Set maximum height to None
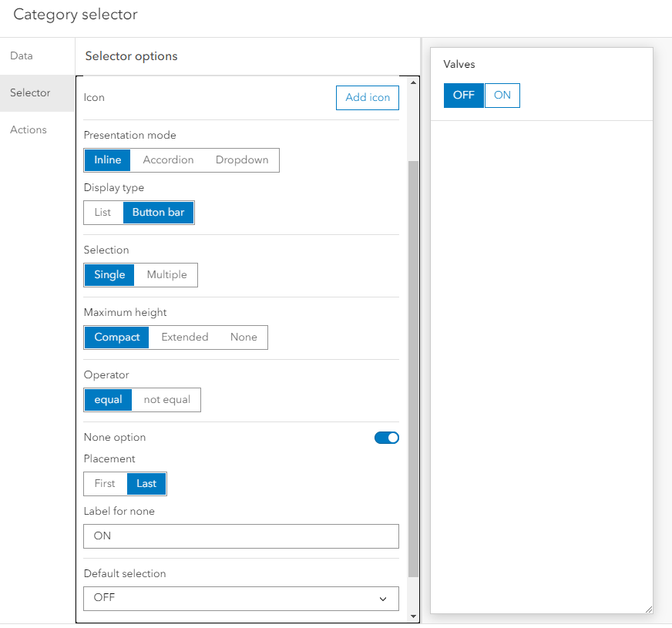672x628 pixels. click(x=244, y=337)
